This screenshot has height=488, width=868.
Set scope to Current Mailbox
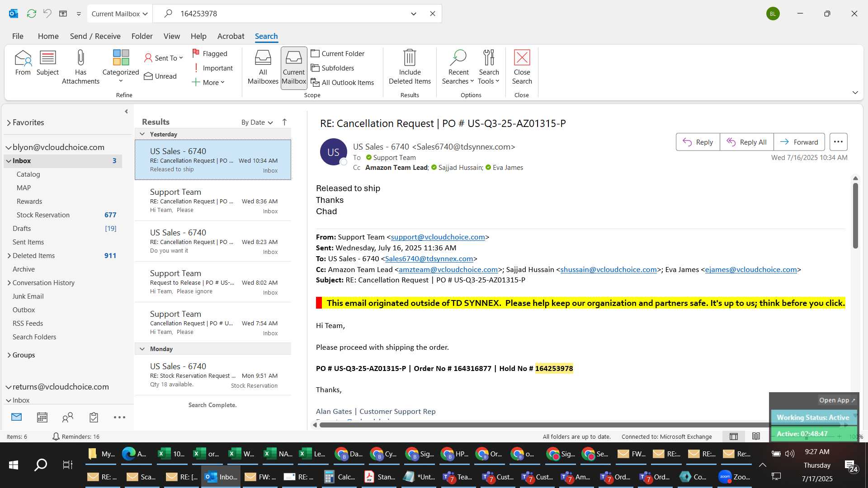pos(294,67)
